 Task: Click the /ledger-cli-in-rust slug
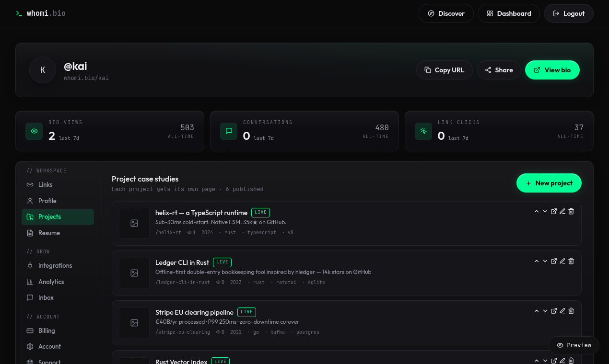183,282
